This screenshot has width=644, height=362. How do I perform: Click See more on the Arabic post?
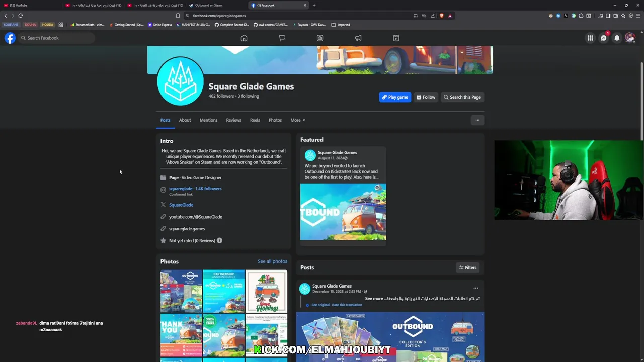[374, 299]
